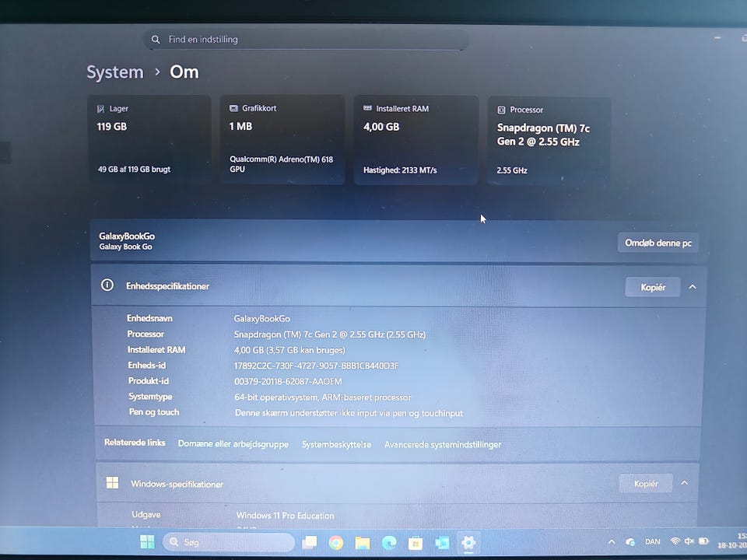The width and height of the screenshot is (747, 560).
Task: Switch the DAN input language
Action: tap(652, 542)
